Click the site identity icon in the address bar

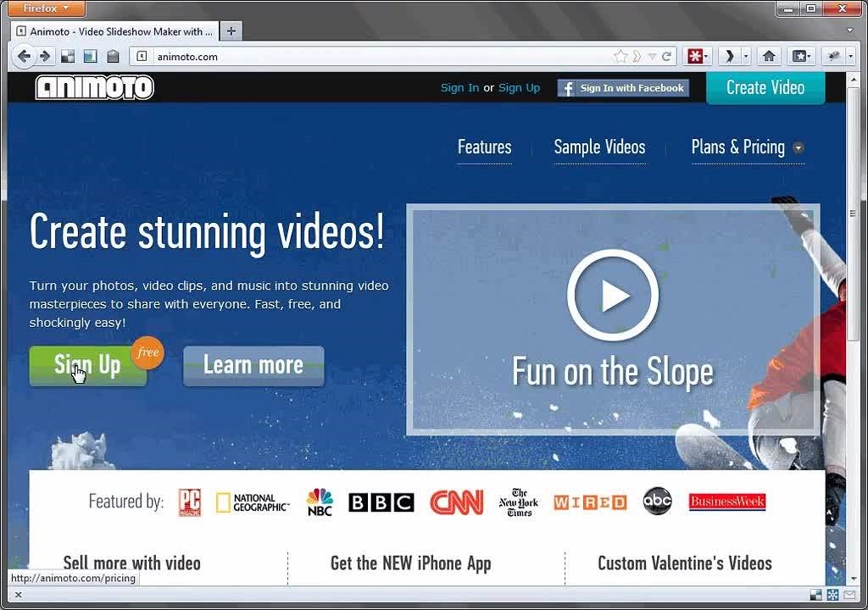[x=142, y=56]
